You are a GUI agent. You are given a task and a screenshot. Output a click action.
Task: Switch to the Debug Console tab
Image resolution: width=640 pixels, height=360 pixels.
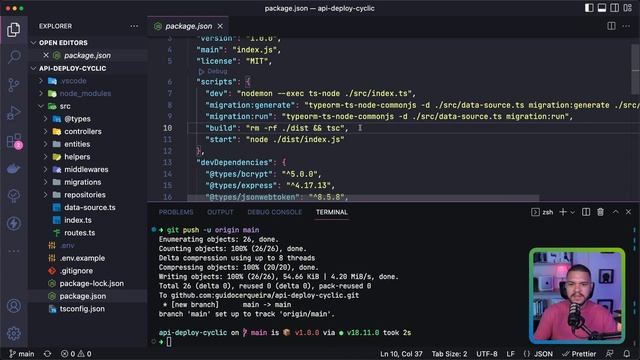275,212
